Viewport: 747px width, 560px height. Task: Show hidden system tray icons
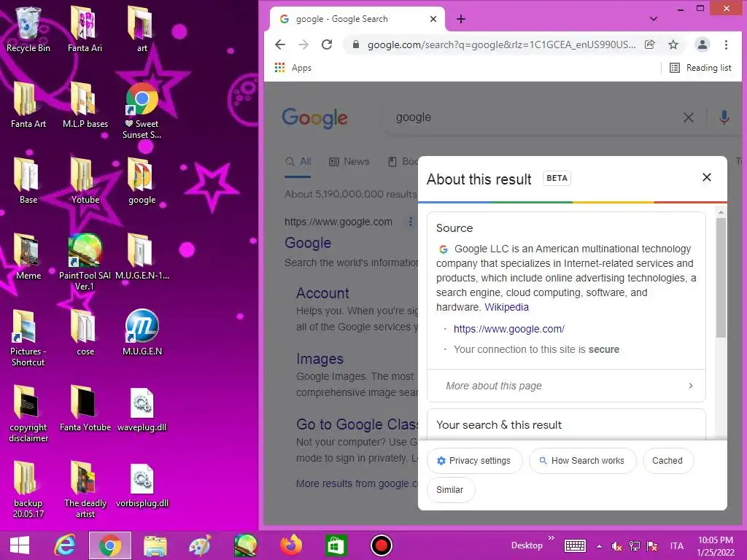point(599,546)
